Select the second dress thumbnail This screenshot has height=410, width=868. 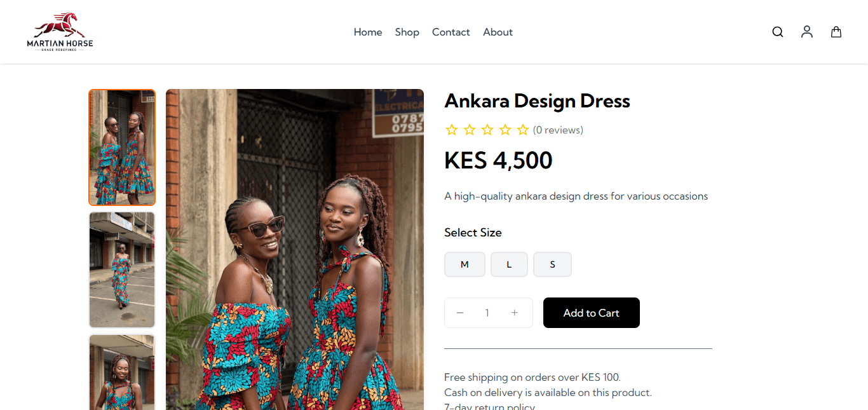[x=122, y=270]
